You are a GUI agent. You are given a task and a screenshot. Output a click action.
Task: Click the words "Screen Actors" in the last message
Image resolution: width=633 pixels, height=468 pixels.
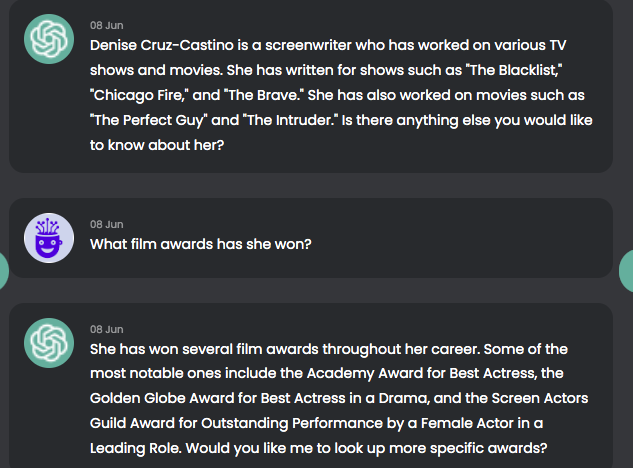coord(540,399)
